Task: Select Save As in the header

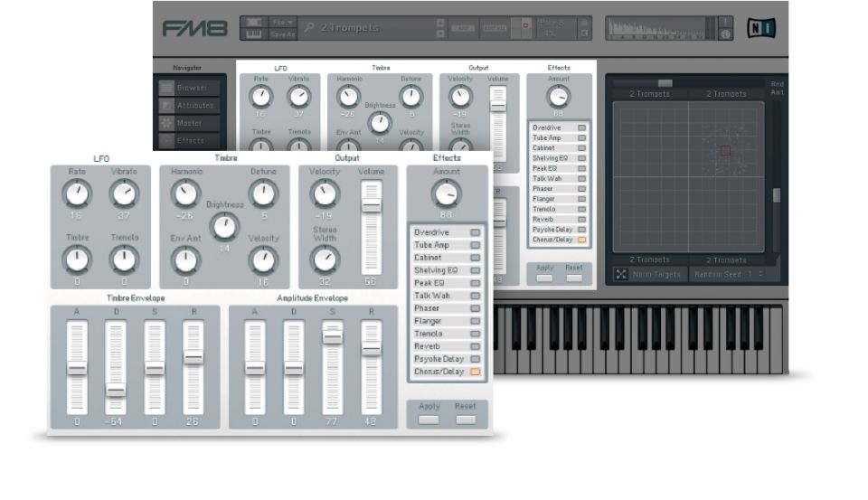Action: click(x=284, y=34)
